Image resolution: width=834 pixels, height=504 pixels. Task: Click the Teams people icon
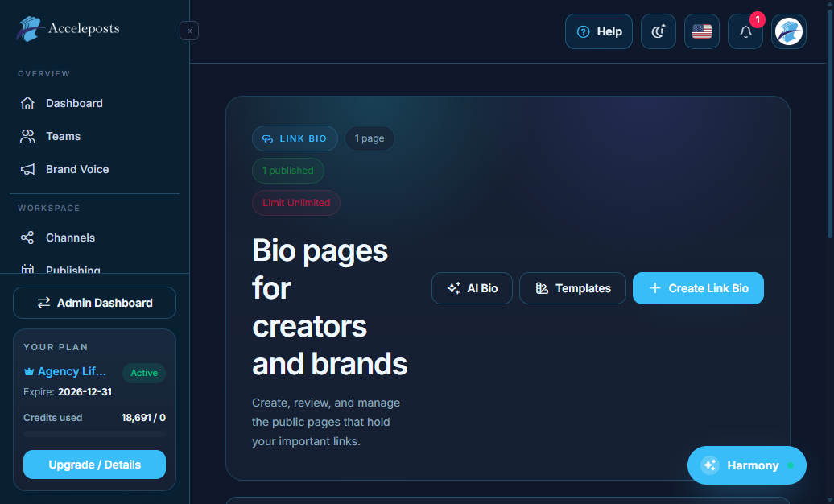tap(27, 136)
